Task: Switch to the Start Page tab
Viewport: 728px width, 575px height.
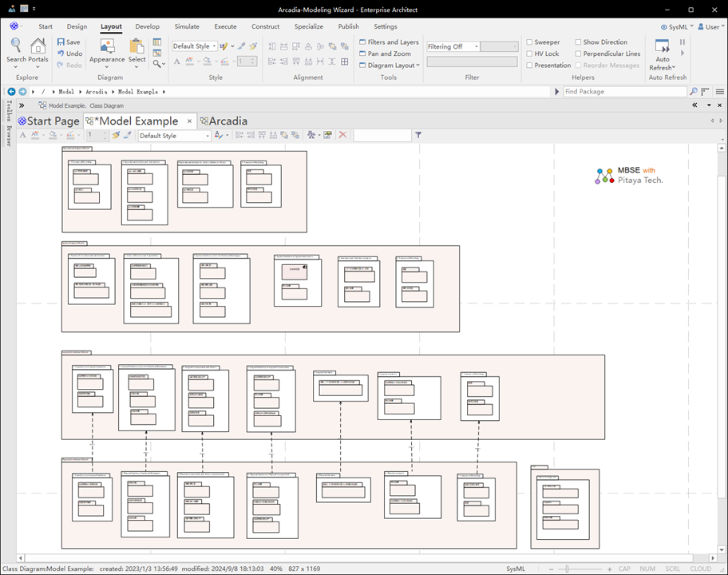Action: [x=49, y=121]
